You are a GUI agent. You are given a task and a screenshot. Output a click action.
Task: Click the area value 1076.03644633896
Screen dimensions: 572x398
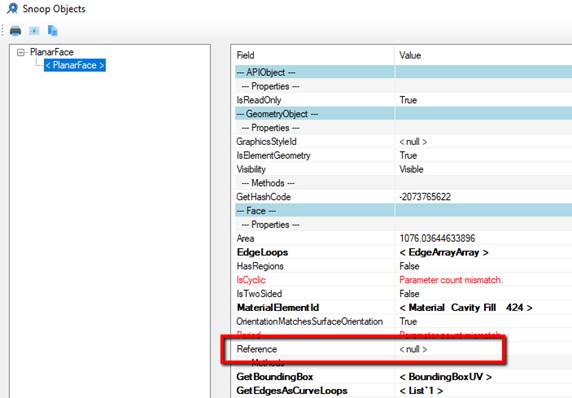click(437, 239)
